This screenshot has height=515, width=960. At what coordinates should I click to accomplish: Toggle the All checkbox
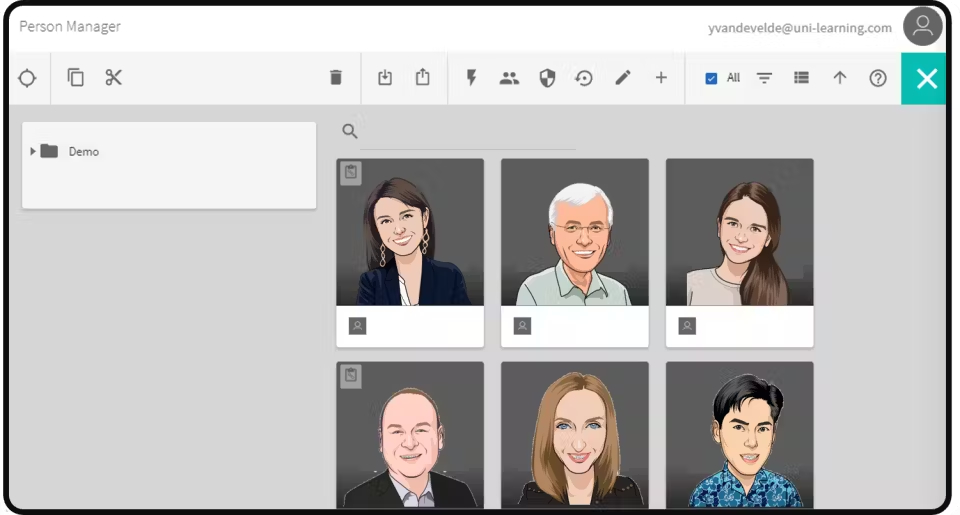point(711,78)
